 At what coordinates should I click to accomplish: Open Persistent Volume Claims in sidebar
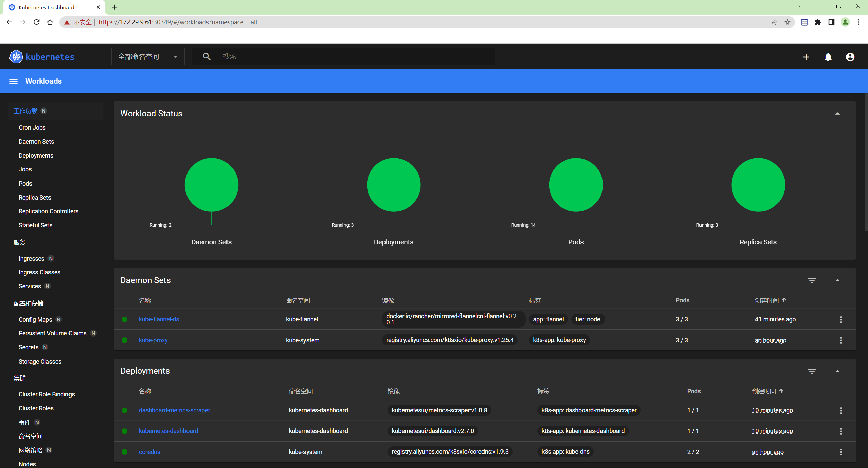pyautogui.click(x=53, y=333)
